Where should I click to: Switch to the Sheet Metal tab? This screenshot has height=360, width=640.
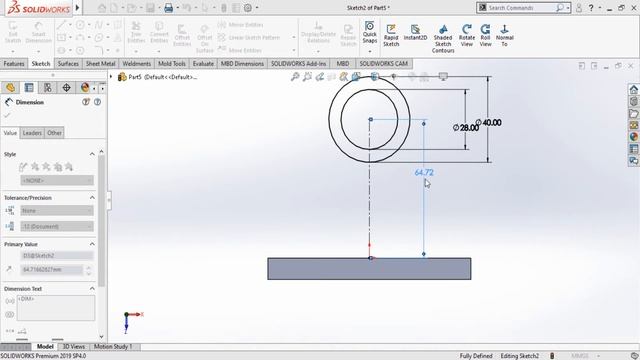point(100,64)
